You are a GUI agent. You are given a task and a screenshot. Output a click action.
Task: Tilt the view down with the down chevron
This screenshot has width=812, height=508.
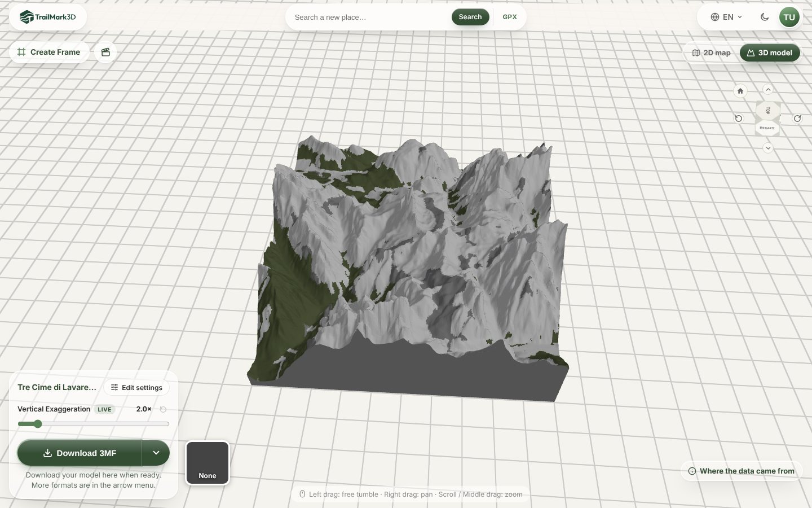tap(768, 148)
